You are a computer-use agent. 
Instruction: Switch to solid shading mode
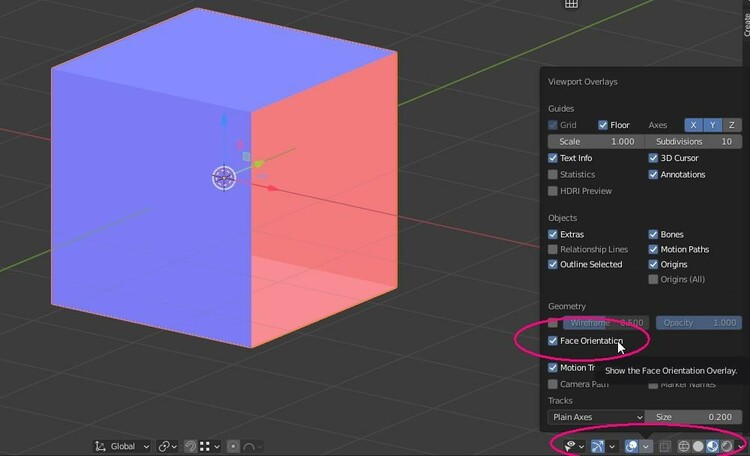pyautogui.click(x=698, y=446)
